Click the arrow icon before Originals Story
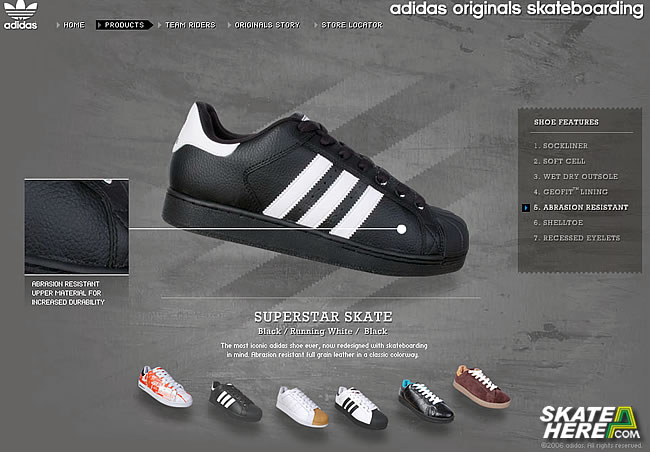The height and width of the screenshot is (452, 650). pyautogui.click(x=229, y=25)
